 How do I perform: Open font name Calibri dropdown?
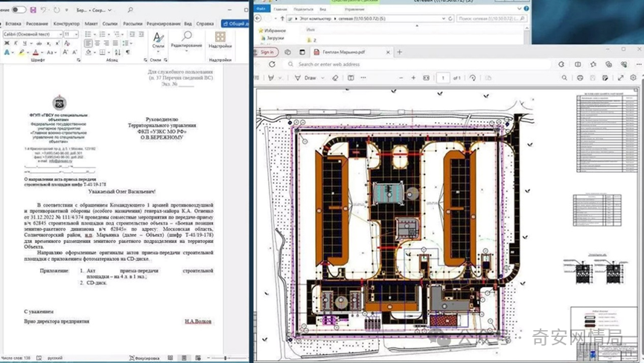click(x=60, y=34)
